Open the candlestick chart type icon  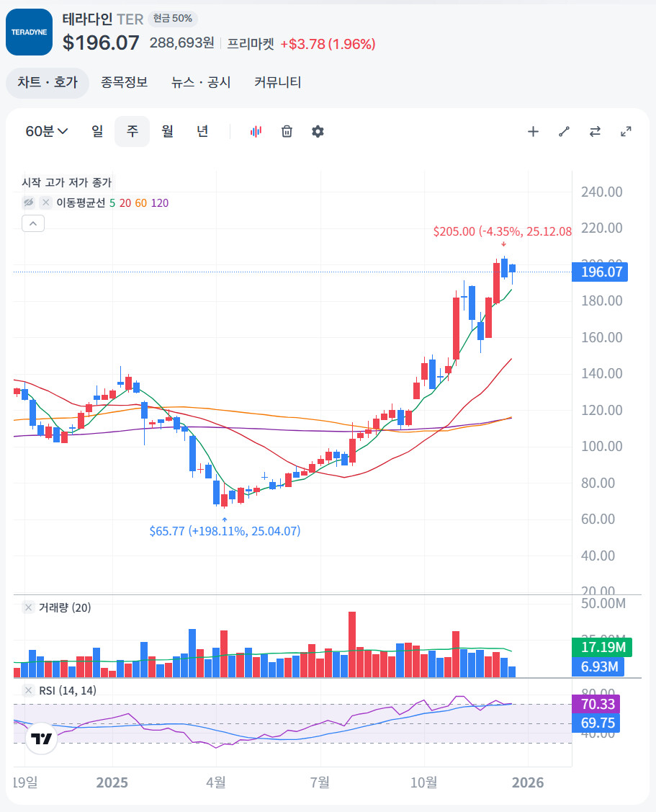pos(256,131)
